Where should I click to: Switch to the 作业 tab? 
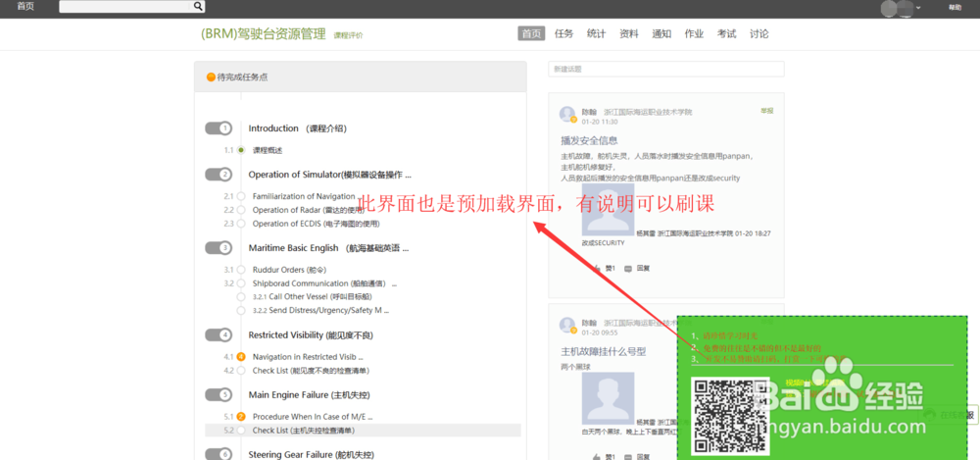tap(694, 33)
